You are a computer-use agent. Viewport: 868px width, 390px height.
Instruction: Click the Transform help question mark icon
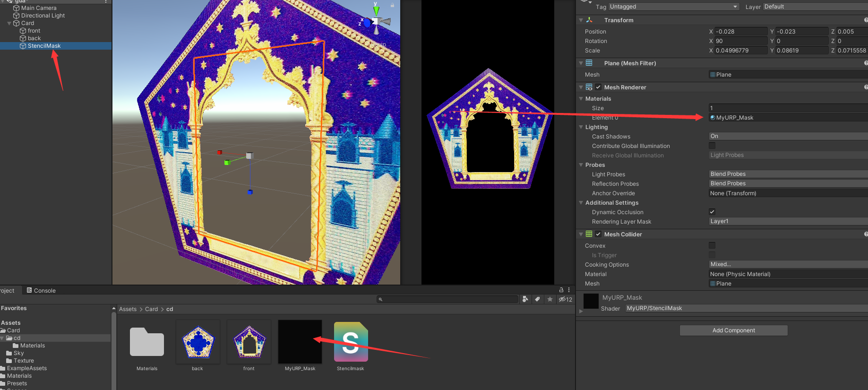coord(866,20)
